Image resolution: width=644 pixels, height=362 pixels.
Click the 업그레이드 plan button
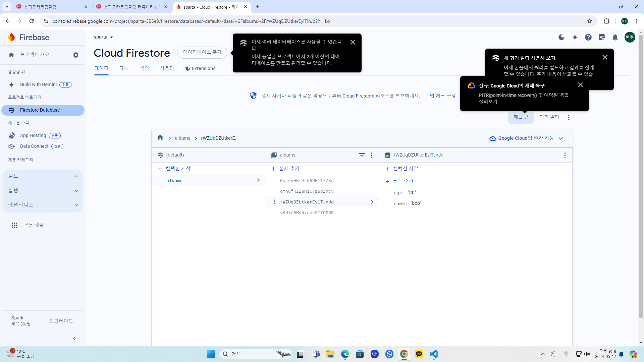(x=61, y=321)
